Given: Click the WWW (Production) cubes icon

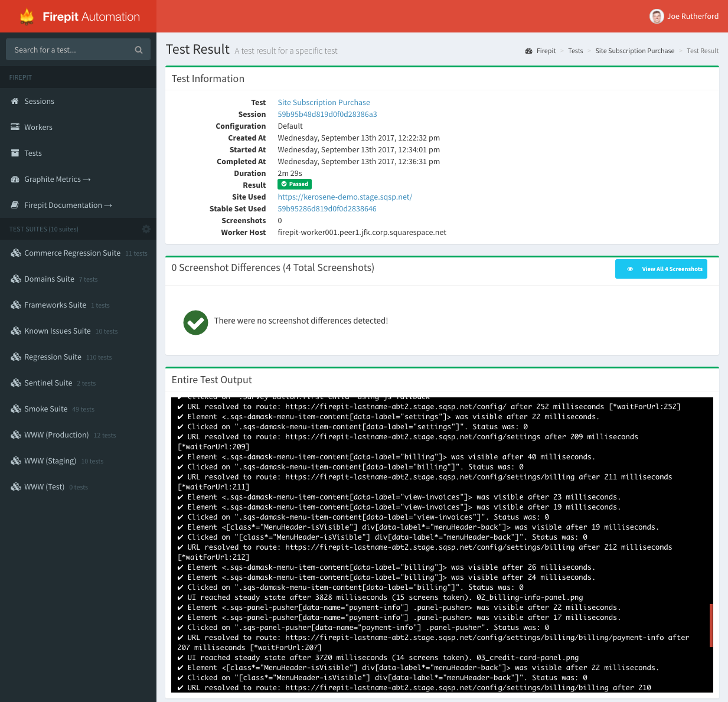Looking at the screenshot, I should [16, 435].
